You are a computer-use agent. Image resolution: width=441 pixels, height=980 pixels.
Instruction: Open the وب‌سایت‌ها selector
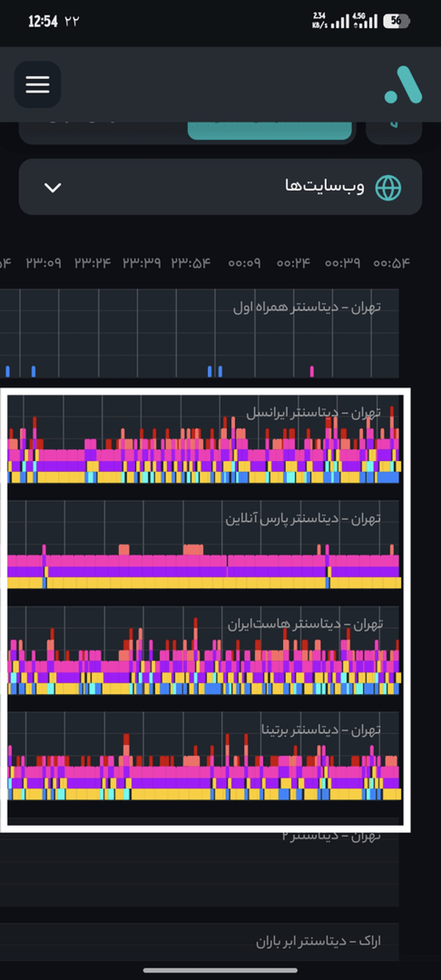point(220,187)
